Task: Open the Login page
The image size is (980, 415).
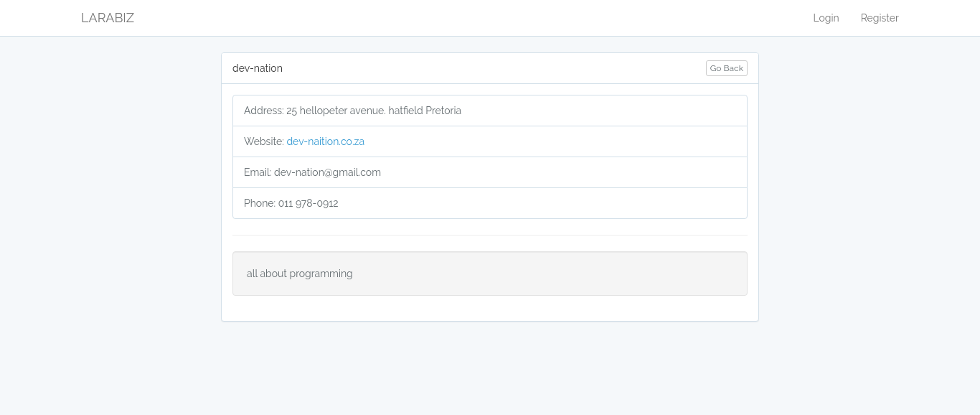Action: pos(826,18)
